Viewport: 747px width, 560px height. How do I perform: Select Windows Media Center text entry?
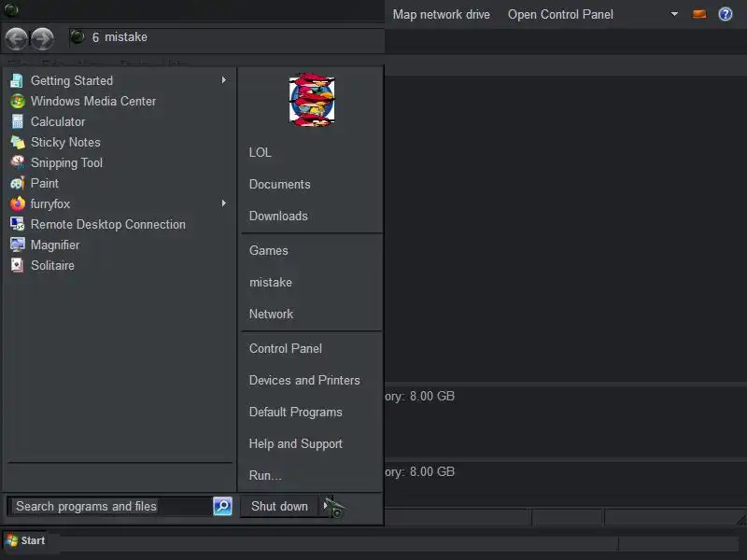pos(93,102)
